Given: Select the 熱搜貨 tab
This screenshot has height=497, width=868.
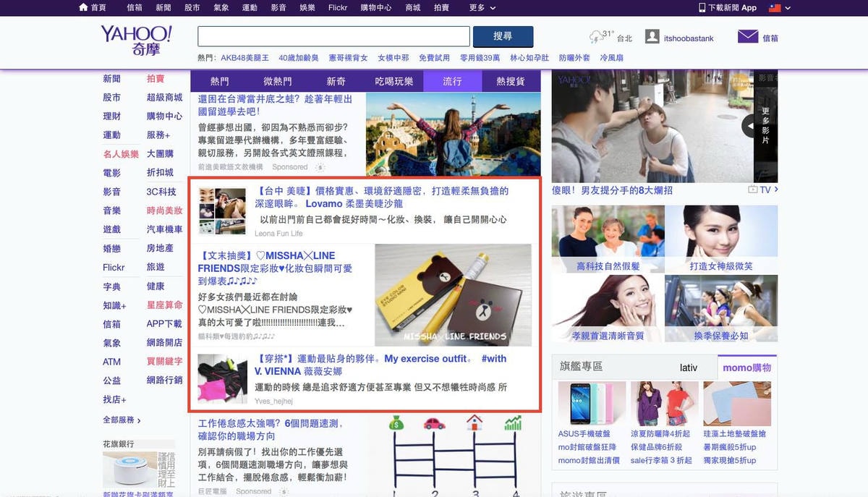Looking at the screenshot, I should 511,81.
